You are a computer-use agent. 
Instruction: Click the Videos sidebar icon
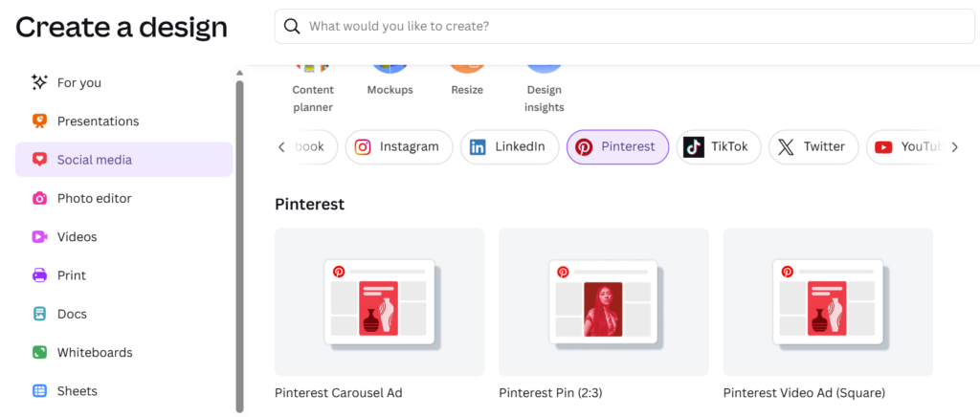39,236
